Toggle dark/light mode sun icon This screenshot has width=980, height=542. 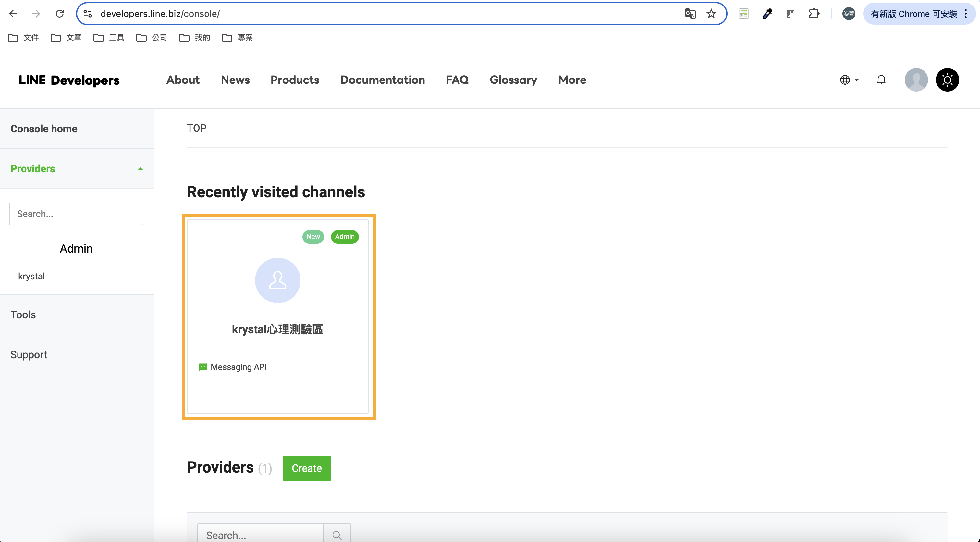[x=948, y=80]
